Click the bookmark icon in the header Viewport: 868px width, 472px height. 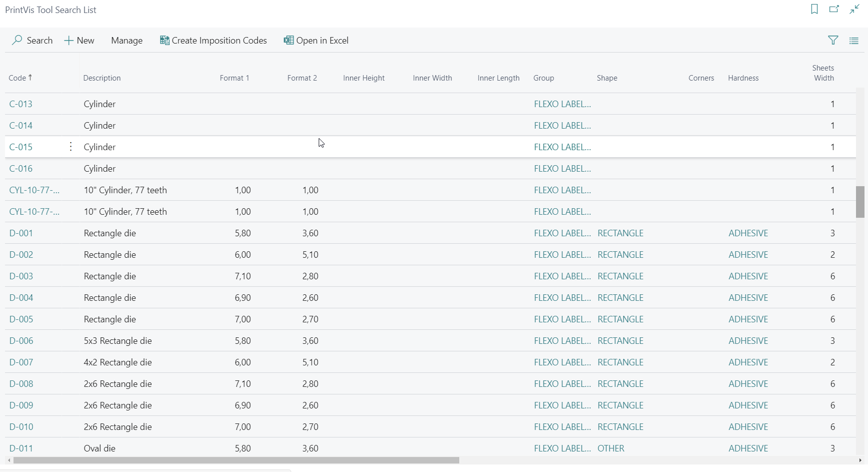814,10
